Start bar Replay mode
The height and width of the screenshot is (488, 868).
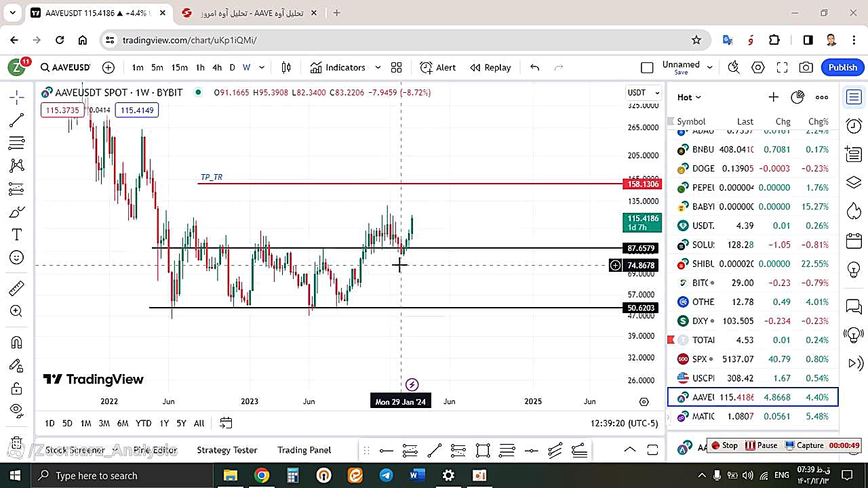[x=490, y=67]
